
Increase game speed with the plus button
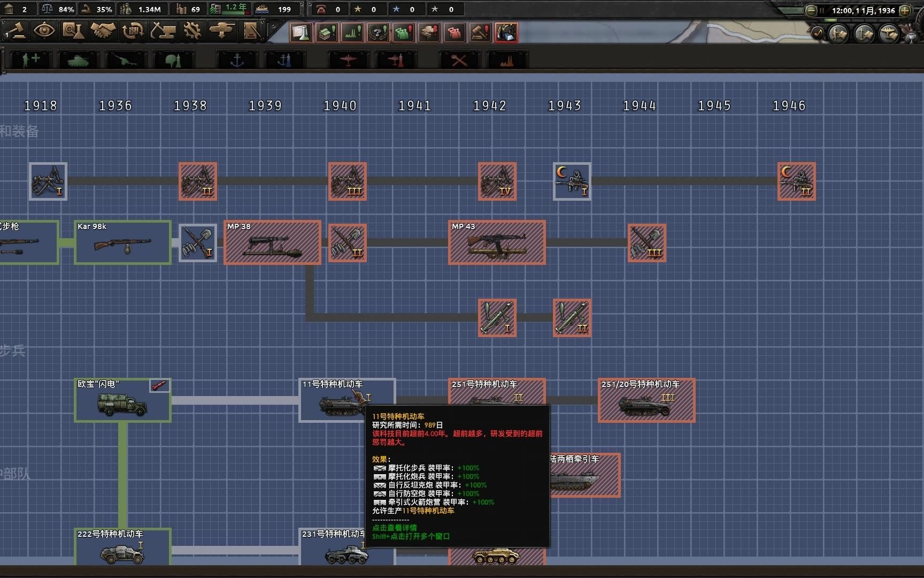(x=905, y=10)
